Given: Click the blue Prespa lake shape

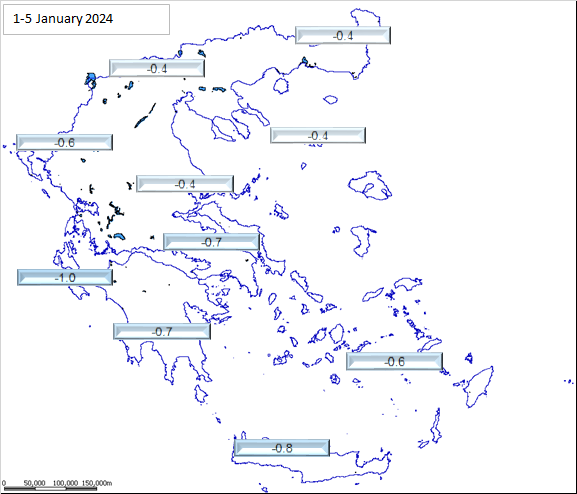Looking at the screenshot, I should (90, 81).
